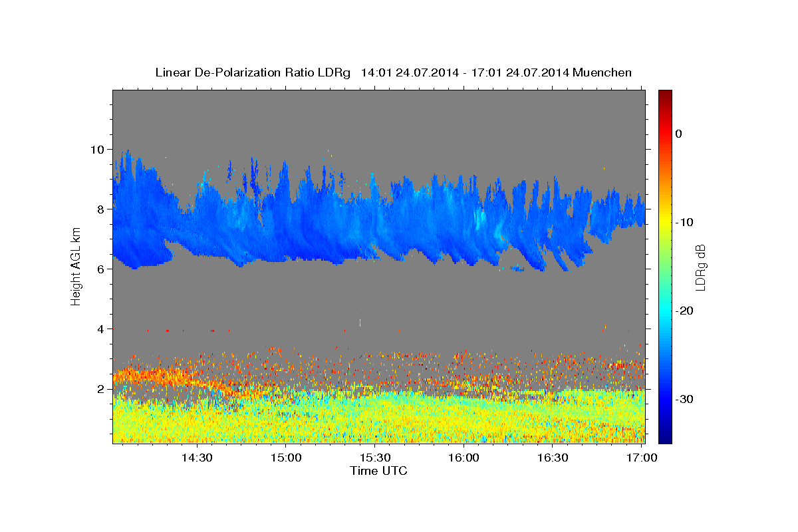Click the '15:30' time axis label
Viewport: 798px width, 532px height.
point(375,458)
